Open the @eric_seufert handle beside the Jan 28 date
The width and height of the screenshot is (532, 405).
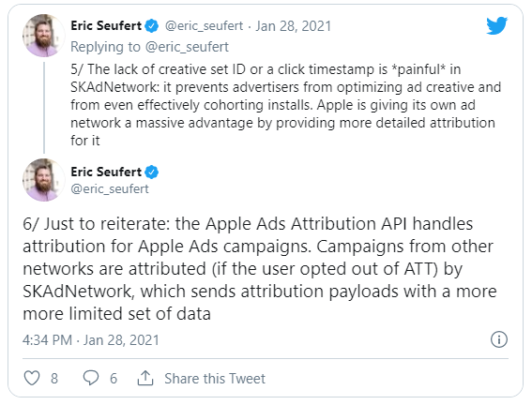tap(204, 25)
